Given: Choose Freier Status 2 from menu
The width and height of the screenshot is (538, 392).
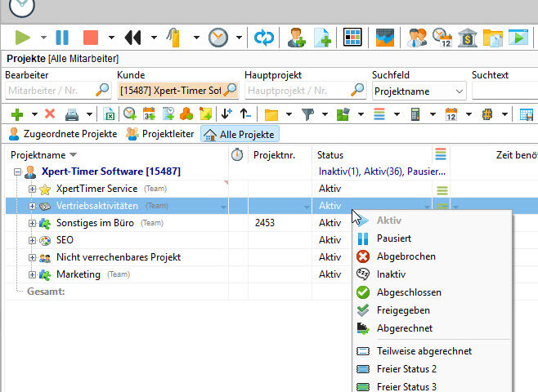Looking at the screenshot, I should point(433,369).
